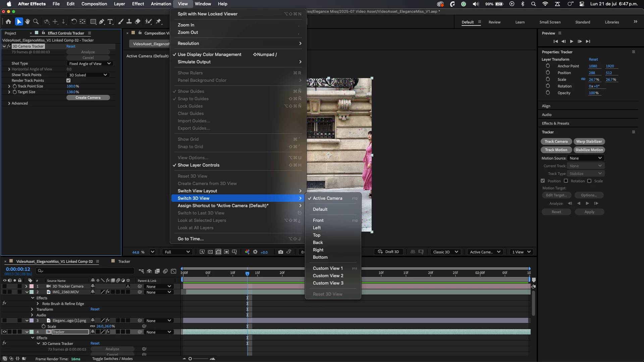The height and width of the screenshot is (362, 644).
Task: Click timeline zoom slider at bottom
Action: point(190,359)
